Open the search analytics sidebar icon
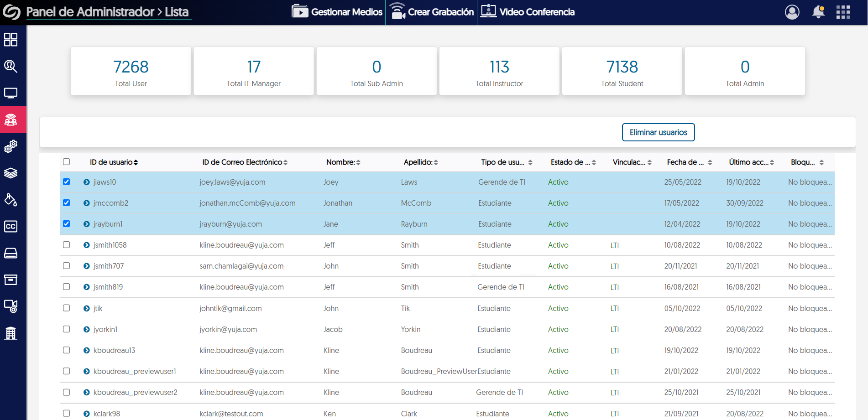Image resolution: width=868 pixels, height=420 pixels. (x=11, y=67)
